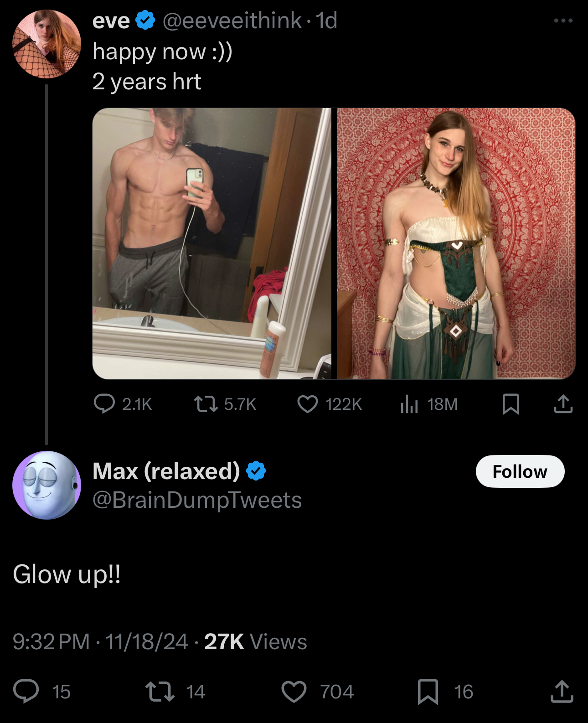The image size is (588, 723).
Task: Follow Max (relaxed)
Action: click(520, 471)
